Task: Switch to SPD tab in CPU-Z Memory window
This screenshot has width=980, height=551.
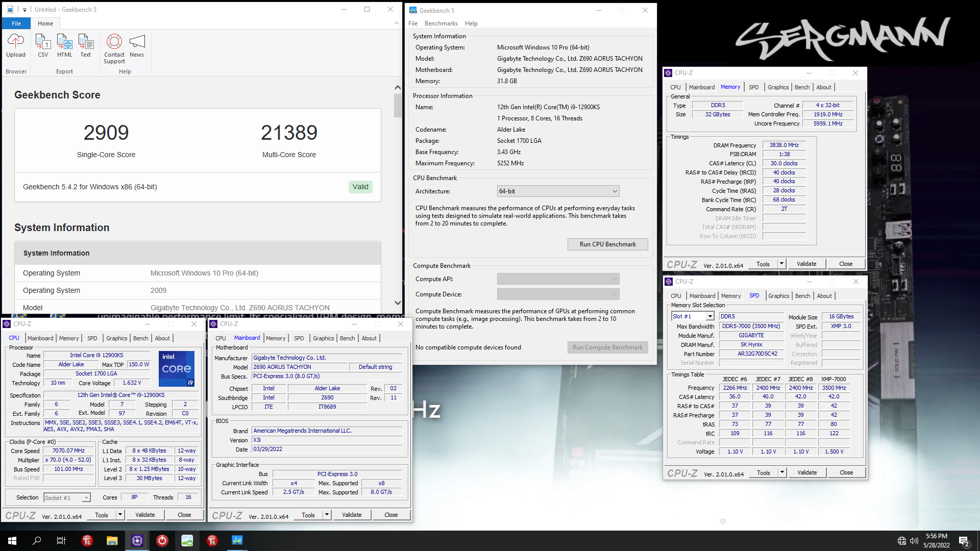Action: [x=753, y=87]
